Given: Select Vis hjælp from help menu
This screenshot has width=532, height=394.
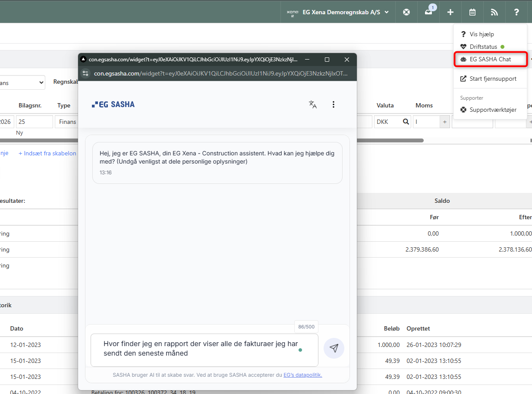Looking at the screenshot, I should coord(482,34).
